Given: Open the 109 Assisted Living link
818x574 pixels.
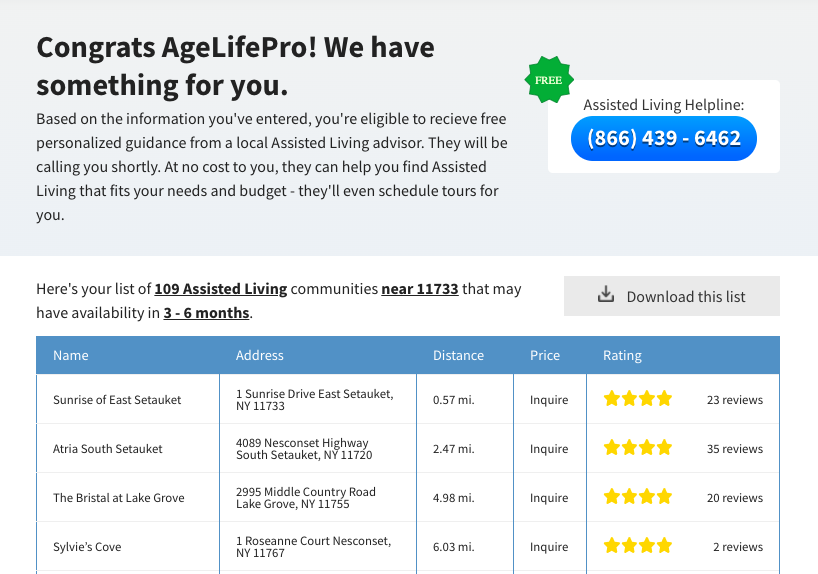Looking at the screenshot, I should point(220,289).
